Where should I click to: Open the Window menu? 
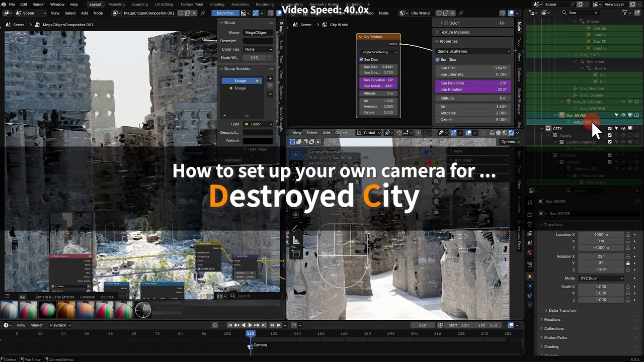pyautogui.click(x=57, y=4)
